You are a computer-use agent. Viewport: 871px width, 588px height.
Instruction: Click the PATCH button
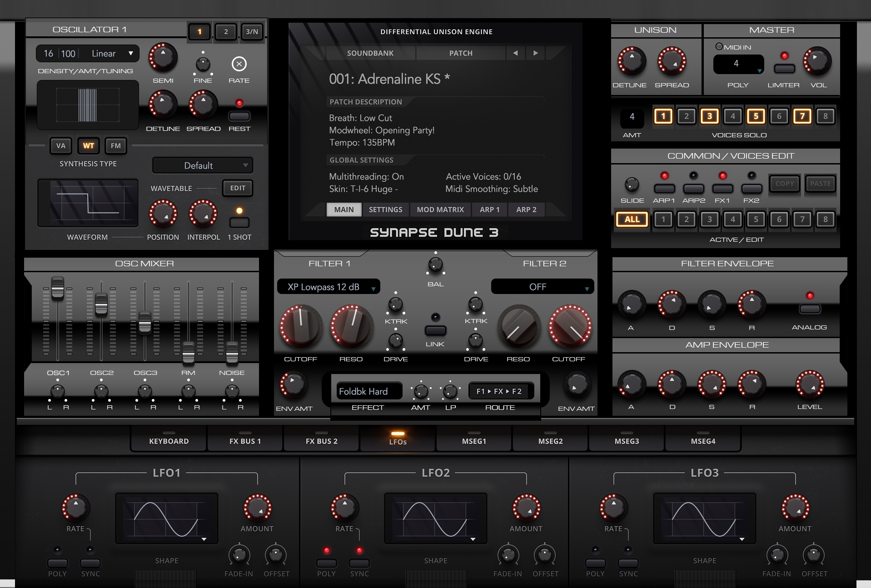coord(461,53)
